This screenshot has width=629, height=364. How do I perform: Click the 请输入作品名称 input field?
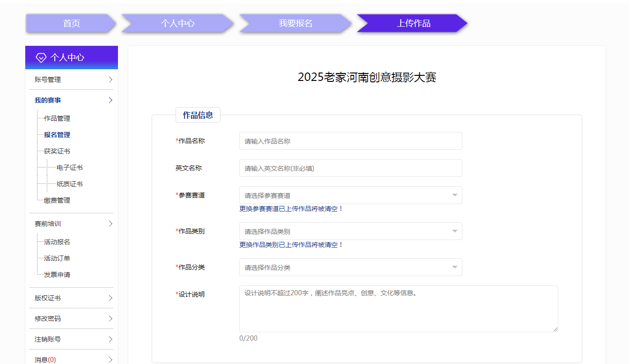tap(350, 140)
